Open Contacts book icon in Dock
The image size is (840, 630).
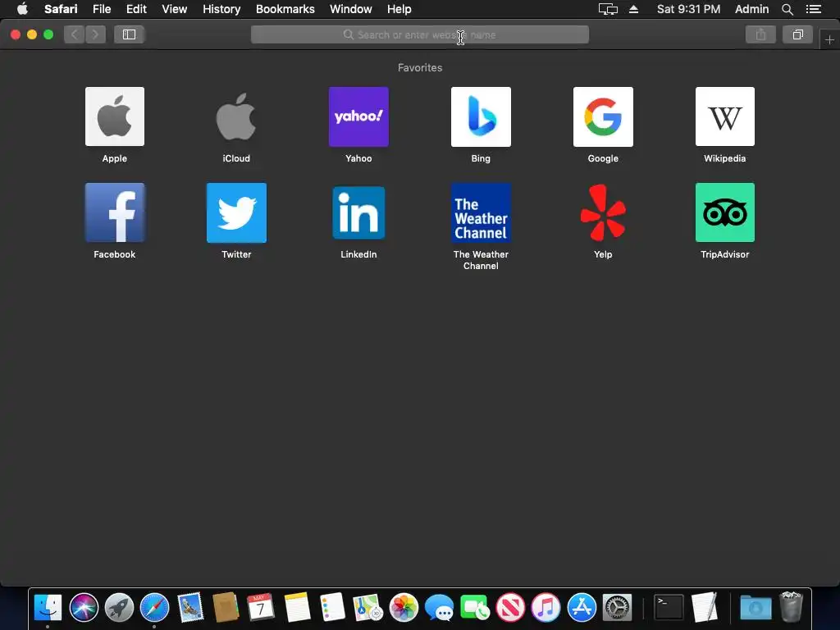226,608
